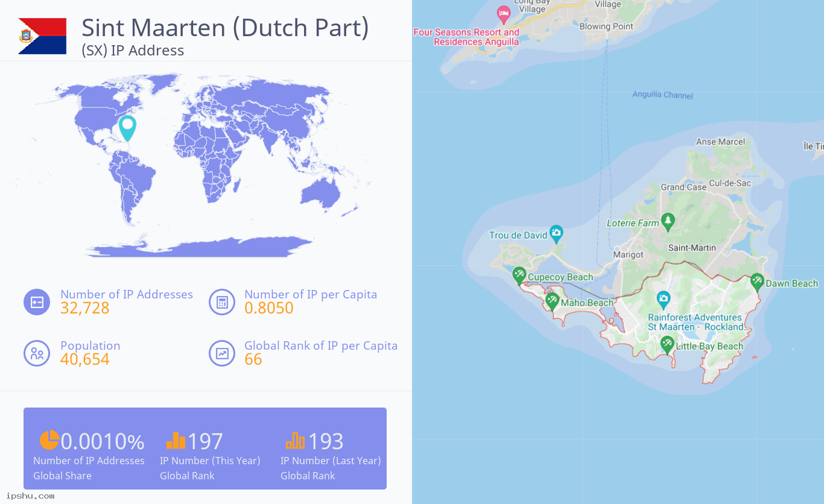Click the Cul-de-Sac map label
This screenshot has width=824, height=504.
tap(730, 183)
